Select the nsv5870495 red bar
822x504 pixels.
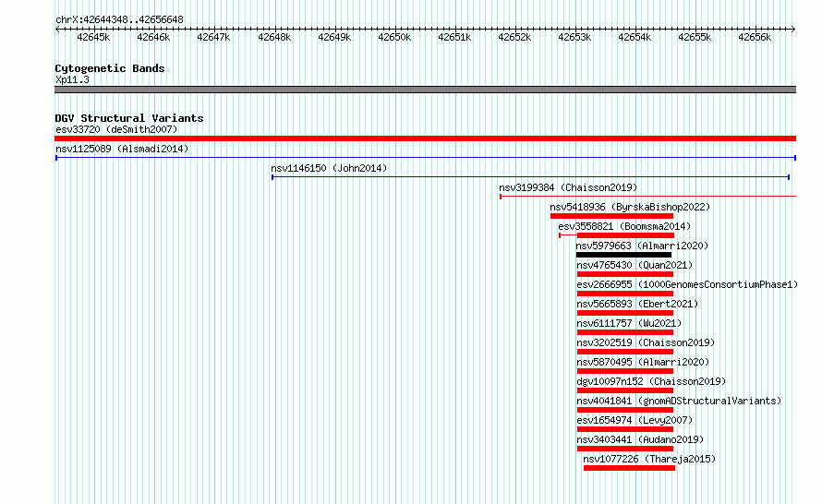(x=625, y=371)
